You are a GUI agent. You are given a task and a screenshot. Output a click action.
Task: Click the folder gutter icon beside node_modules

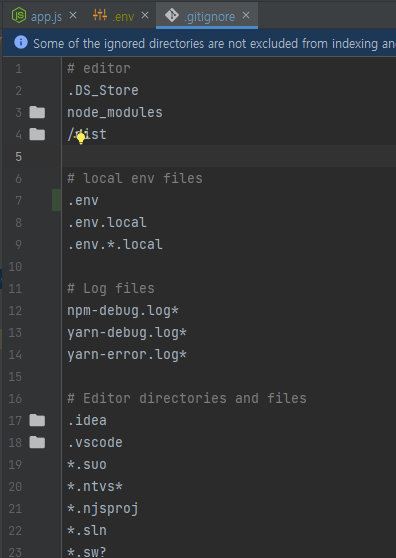click(37, 112)
